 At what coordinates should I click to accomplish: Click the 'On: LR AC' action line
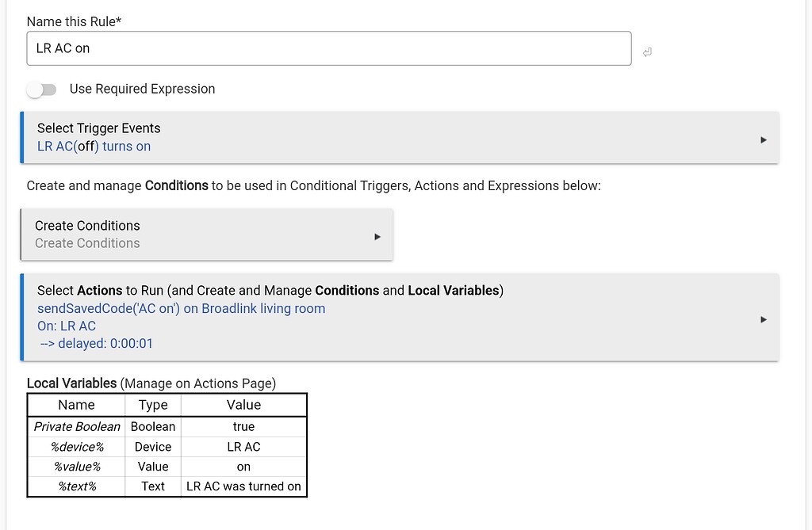(x=67, y=326)
